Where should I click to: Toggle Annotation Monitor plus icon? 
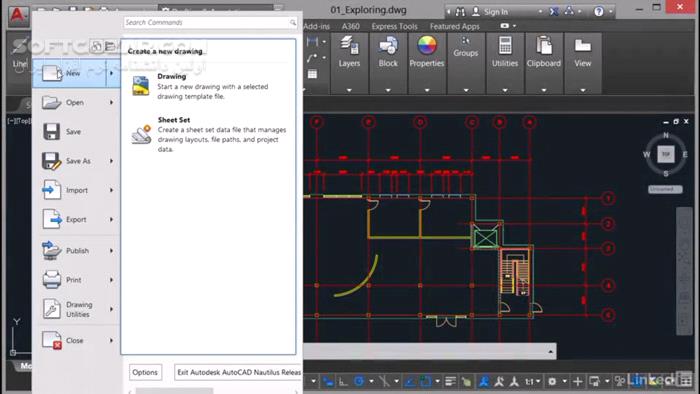(578, 382)
